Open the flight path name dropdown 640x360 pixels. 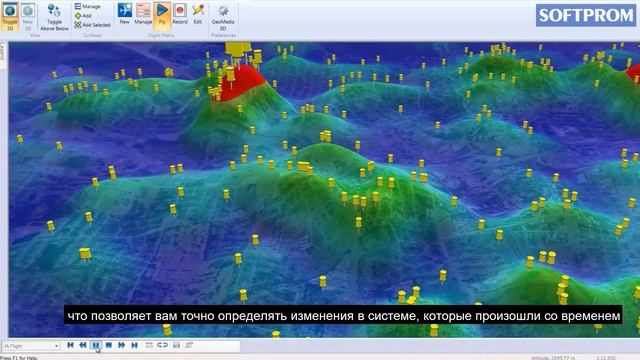pyautogui.click(x=31, y=346)
